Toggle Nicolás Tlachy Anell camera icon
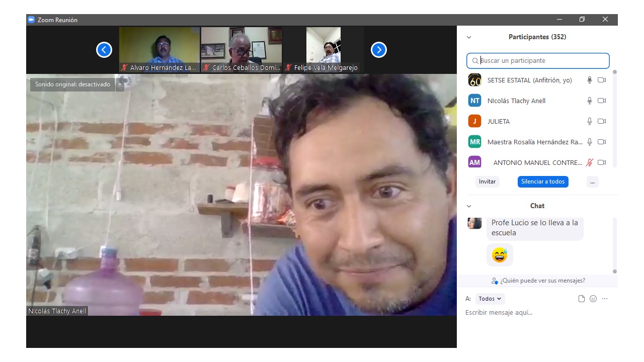This screenshot has width=644, height=362. coord(602,101)
